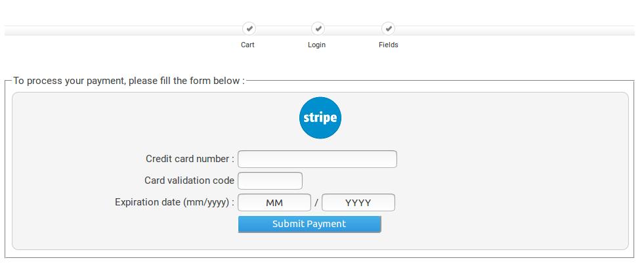
Task: Click the "Expiration date (mm/yyyy) :" label
Action: point(175,202)
